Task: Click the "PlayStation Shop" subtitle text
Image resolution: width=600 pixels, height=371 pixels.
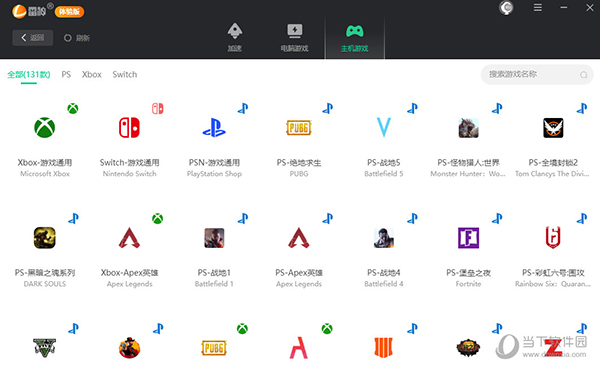Action: click(x=214, y=174)
